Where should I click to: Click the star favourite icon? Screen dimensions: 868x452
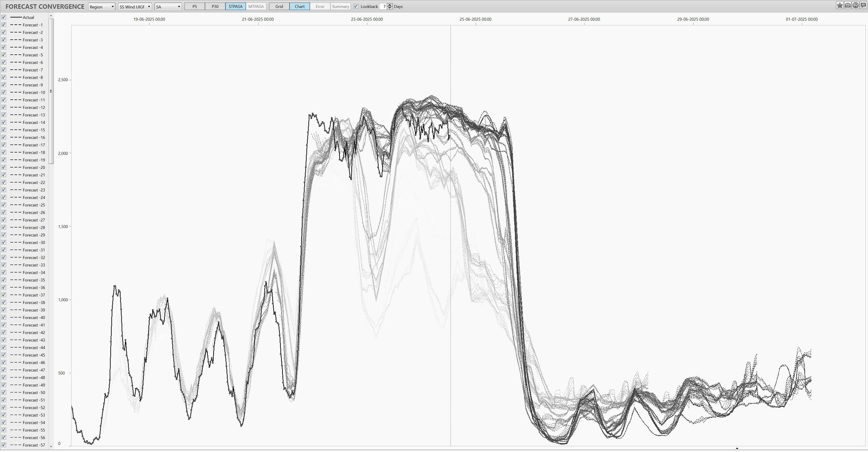click(840, 5)
